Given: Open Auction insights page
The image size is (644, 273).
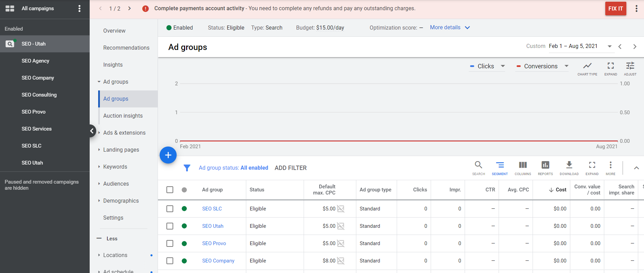Looking at the screenshot, I should pos(123,116).
